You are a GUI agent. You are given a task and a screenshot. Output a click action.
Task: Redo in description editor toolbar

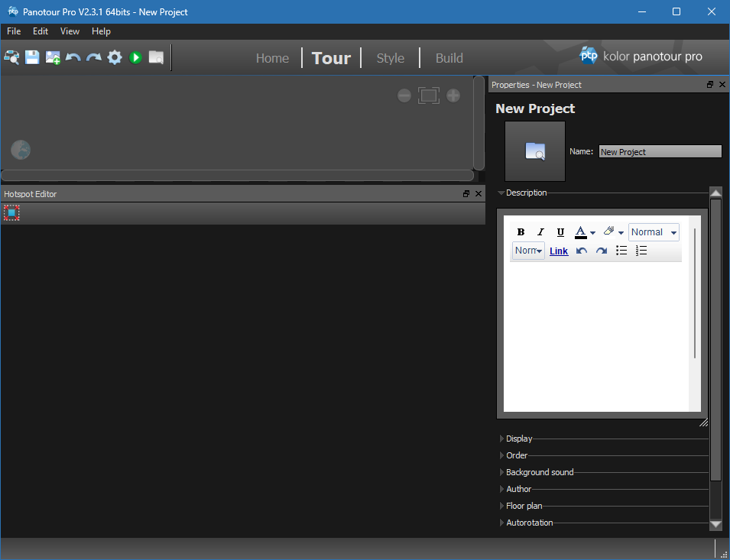[x=602, y=251]
